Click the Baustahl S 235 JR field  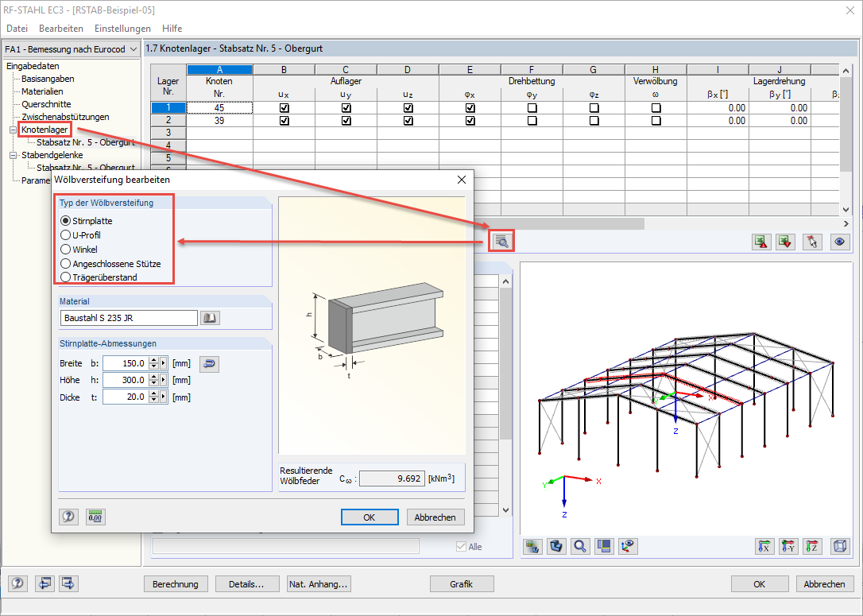point(128,318)
